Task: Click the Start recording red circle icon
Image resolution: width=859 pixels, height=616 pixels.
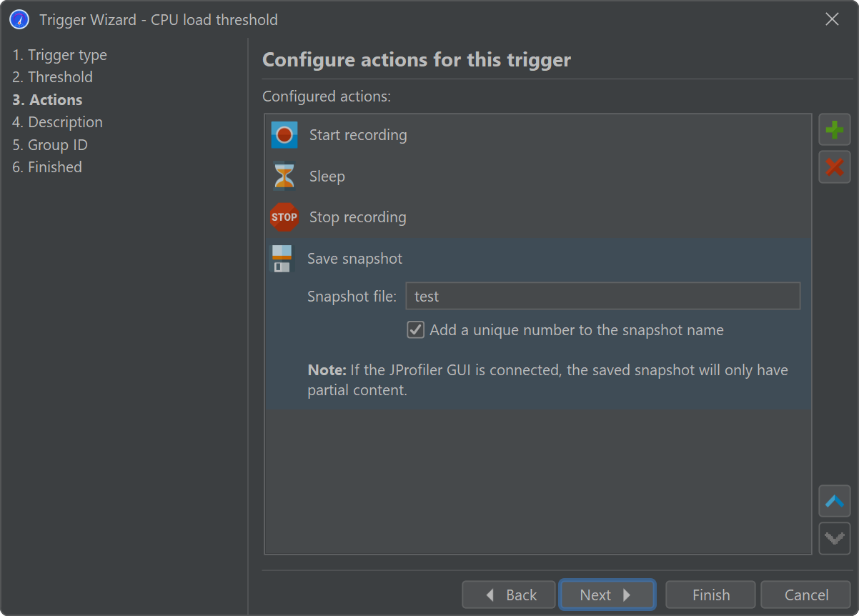Action: pos(284,135)
